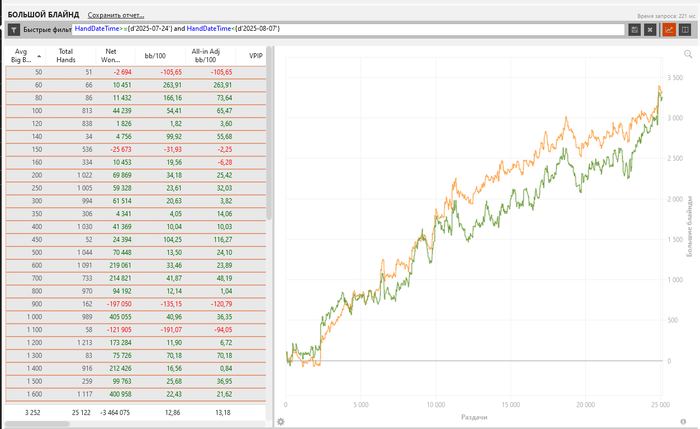The image size is (700, 429).
Task: Save the current quick filter
Action: (634, 30)
